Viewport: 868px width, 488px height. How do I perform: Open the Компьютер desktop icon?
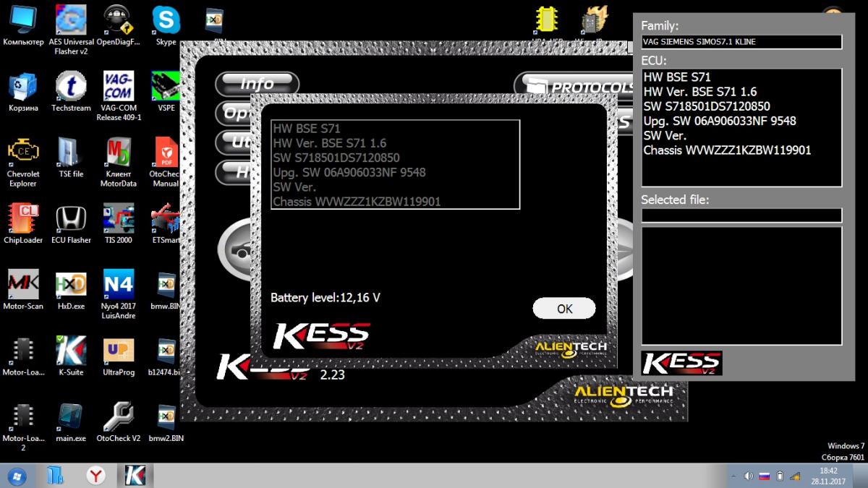(x=23, y=27)
